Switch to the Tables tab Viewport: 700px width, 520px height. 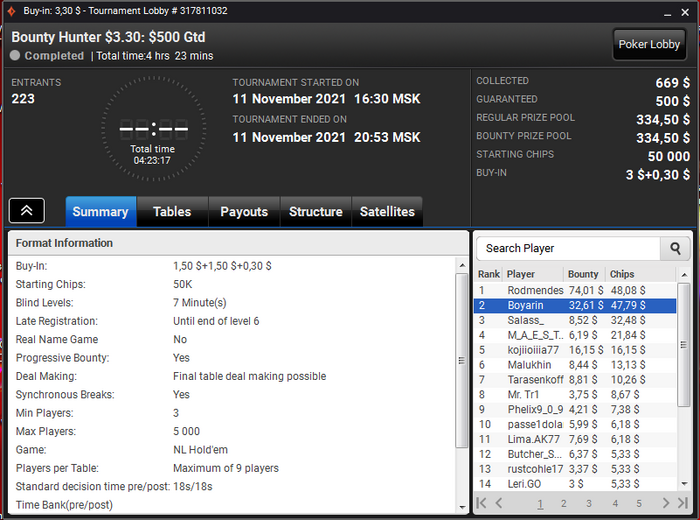click(x=172, y=212)
